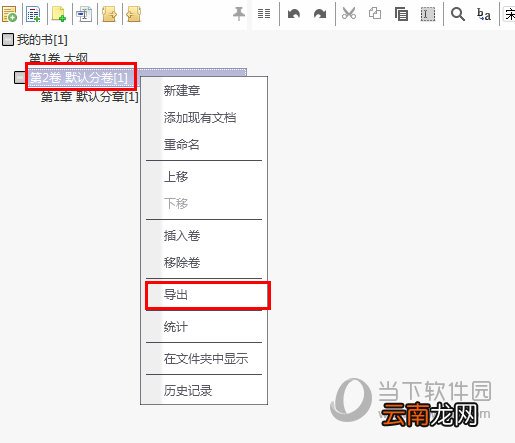Open find and replace tool
Image resolution: width=515 pixels, height=443 pixels.
[x=484, y=14]
